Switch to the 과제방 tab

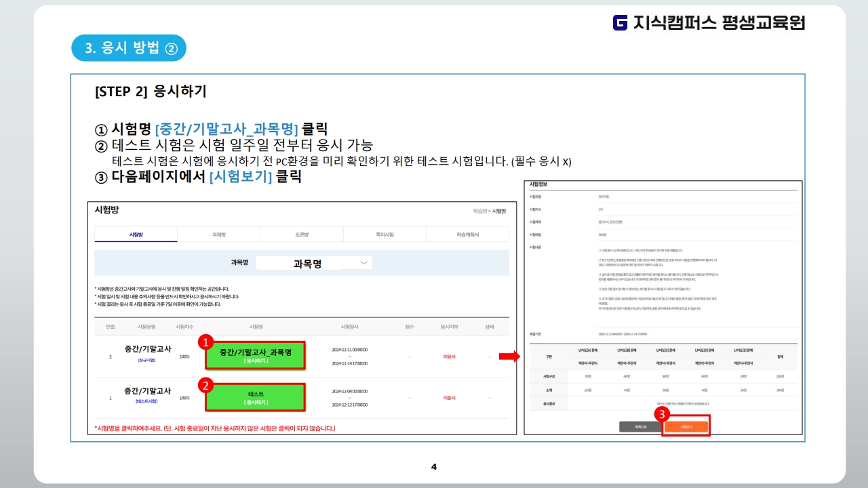(218, 235)
